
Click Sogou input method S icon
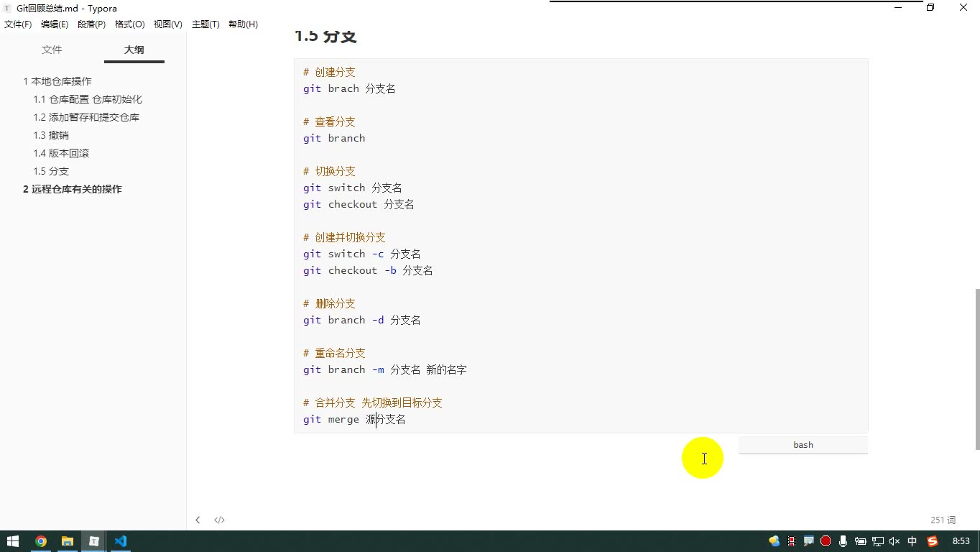point(933,541)
